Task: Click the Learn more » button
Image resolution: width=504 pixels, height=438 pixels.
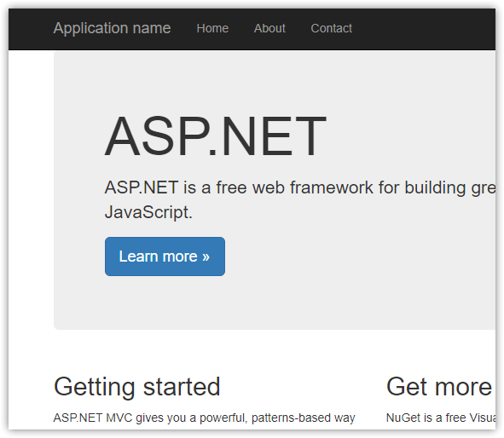Action: tap(165, 256)
